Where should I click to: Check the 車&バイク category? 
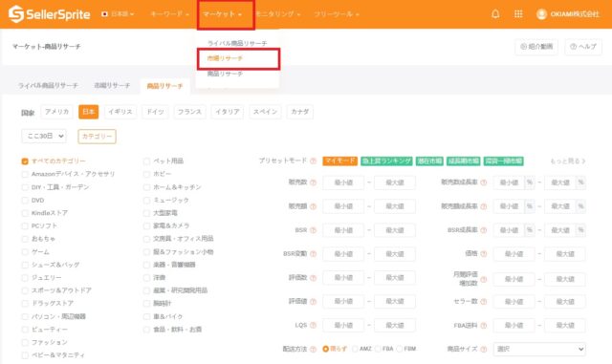146,316
